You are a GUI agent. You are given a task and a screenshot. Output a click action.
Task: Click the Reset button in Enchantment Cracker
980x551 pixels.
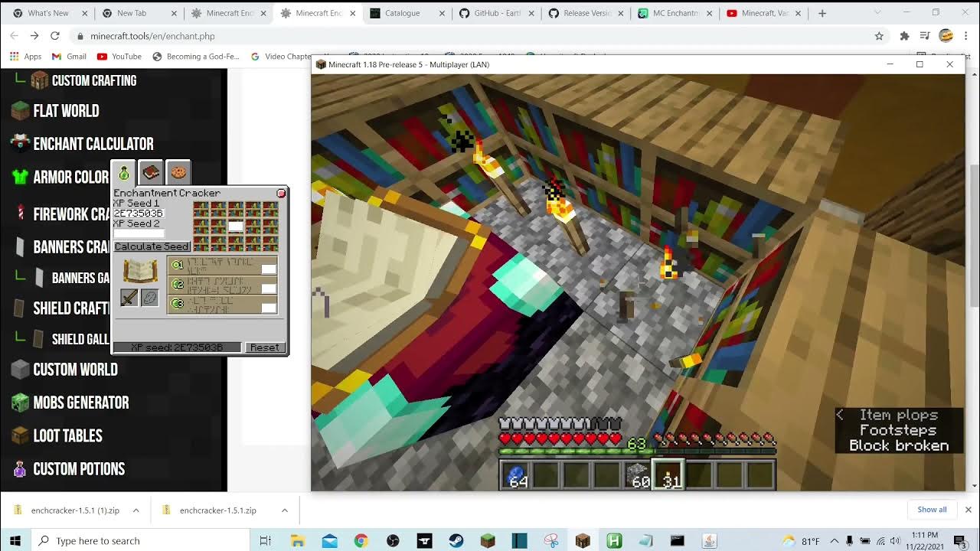coord(265,347)
